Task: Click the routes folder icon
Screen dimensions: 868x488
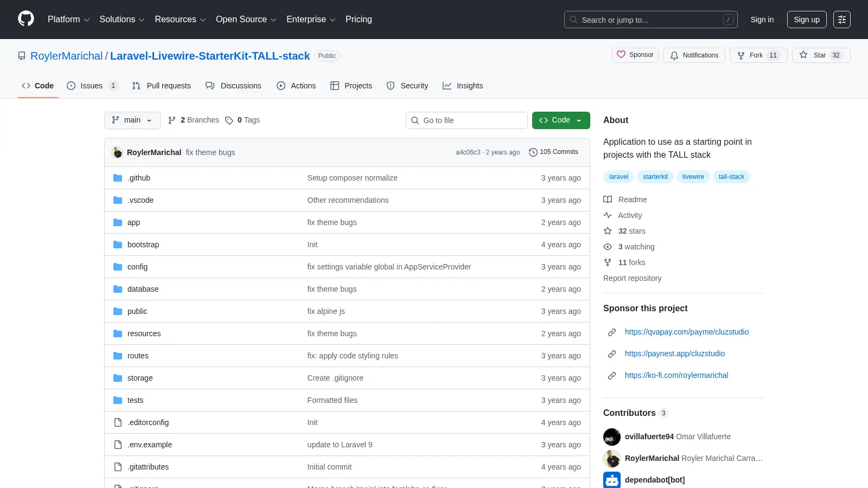Action: [x=118, y=356]
